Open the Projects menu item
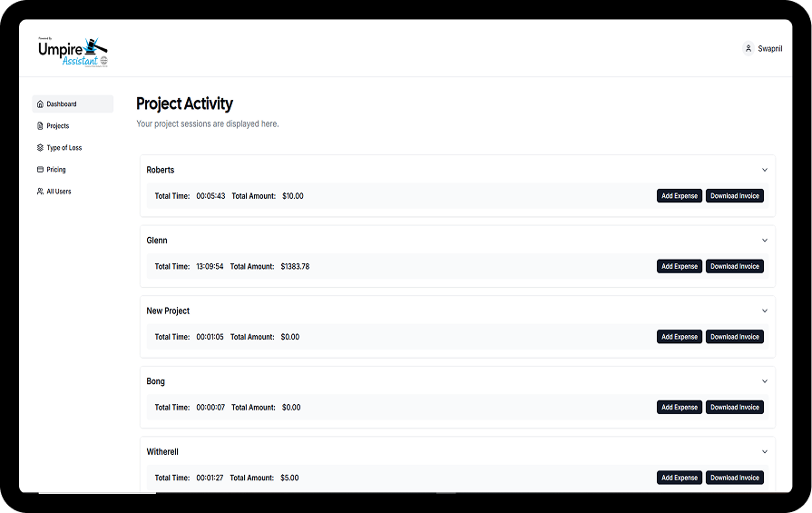 58,126
